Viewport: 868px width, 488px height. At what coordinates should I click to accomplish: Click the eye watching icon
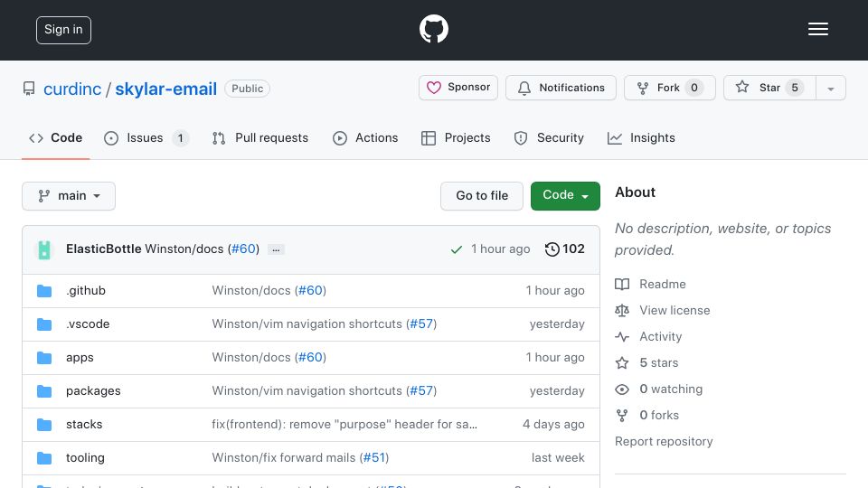point(622,389)
